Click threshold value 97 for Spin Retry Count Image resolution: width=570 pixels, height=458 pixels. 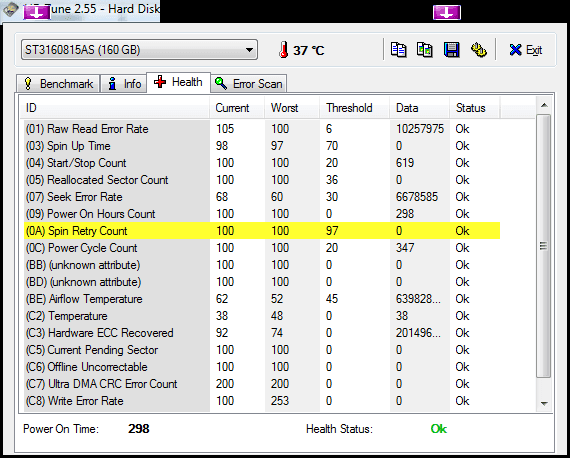[332, 231]
